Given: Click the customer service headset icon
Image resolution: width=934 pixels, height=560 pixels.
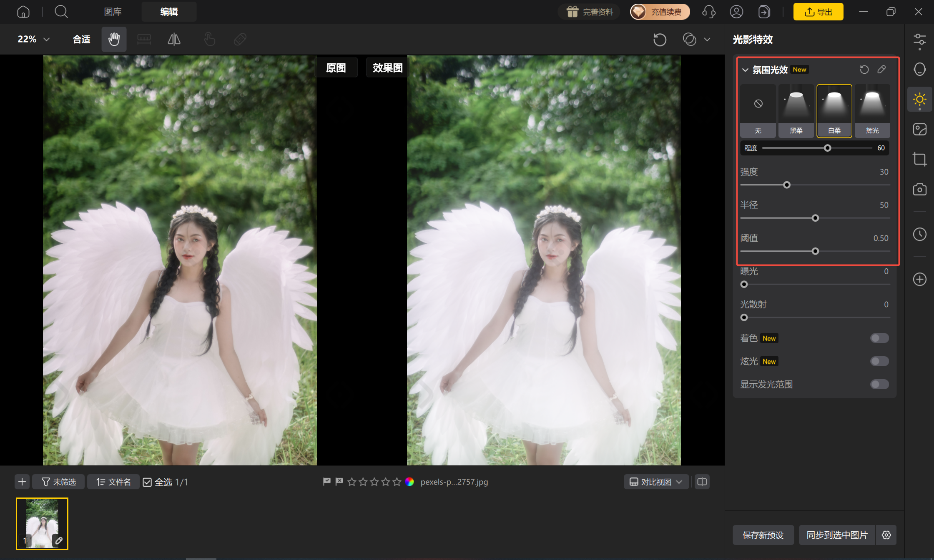Looking at the screenshot, I should tap(708, 12).
